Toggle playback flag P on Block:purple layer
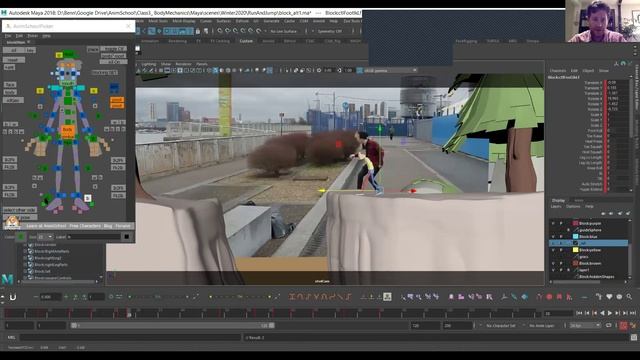This screenshot has width=640, height=360. coord(561,223)
